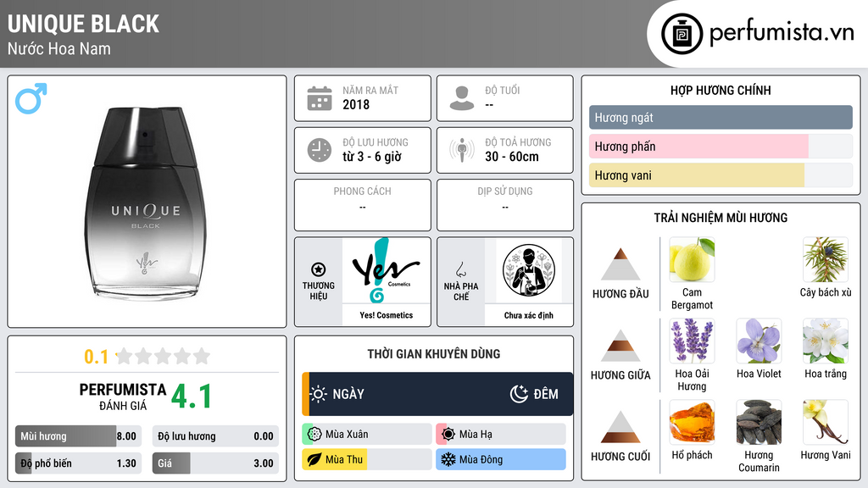This screenshot has height=488, width=868.
Task: Open the Hương Vani vanilla image
Action: coord(826,422)
